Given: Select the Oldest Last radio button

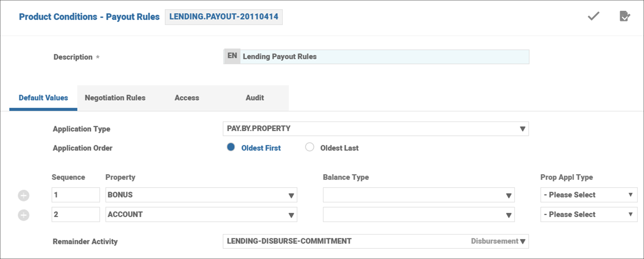Looking at the screenshot, I should pyautogui.click(x=309, y=147).
